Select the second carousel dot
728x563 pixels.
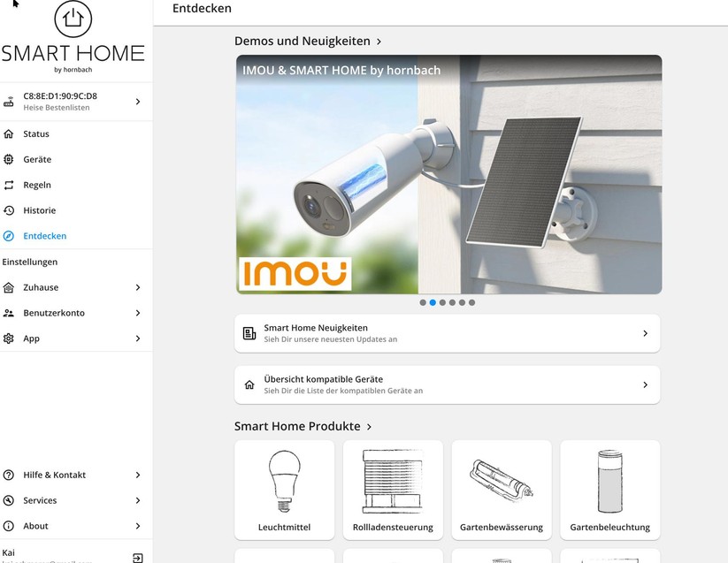point(433,302)
